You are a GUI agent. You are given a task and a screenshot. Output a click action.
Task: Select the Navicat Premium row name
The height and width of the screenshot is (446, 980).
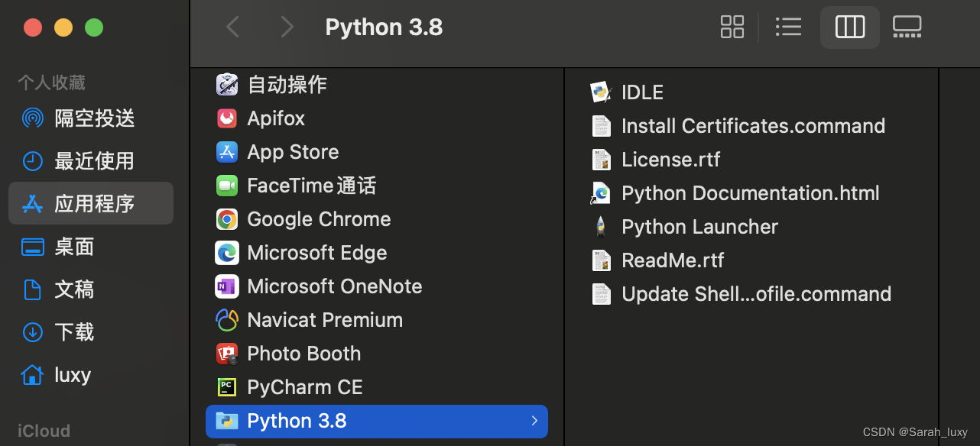click(x=325, y=320)
